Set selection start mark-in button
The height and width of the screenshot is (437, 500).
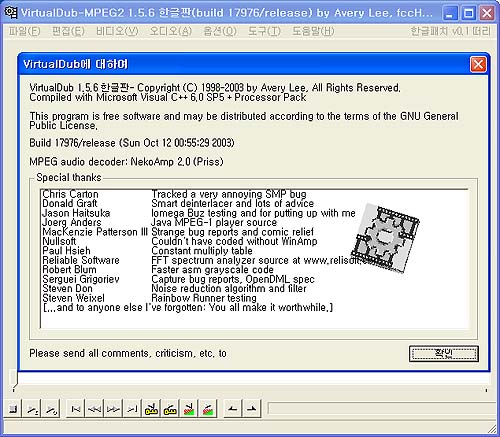tap(233, 409)
